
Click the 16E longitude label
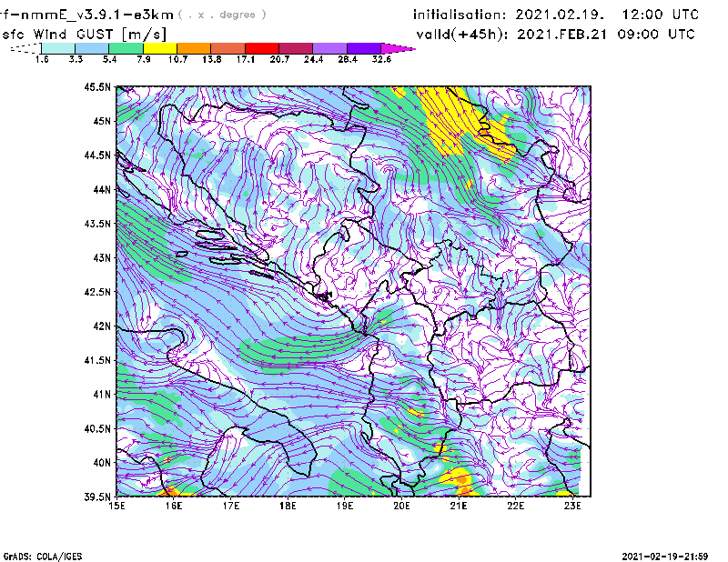click(174, 506)
